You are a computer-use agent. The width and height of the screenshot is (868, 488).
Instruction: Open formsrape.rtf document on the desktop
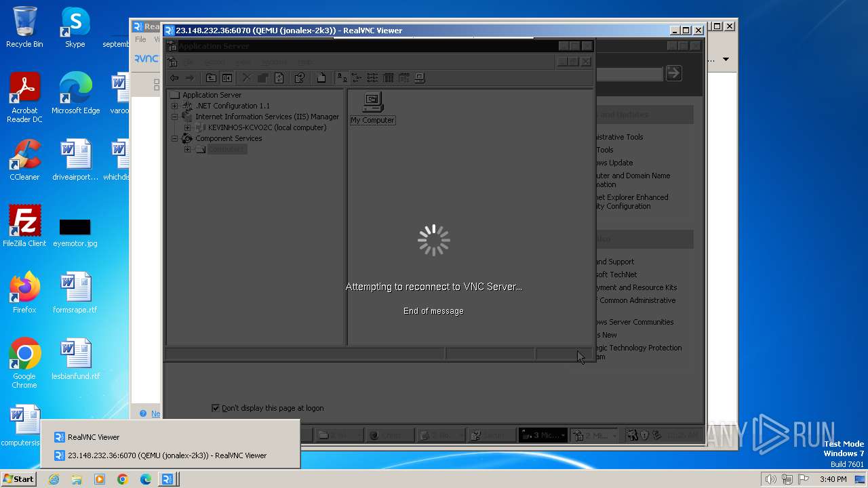pos(75,293)
